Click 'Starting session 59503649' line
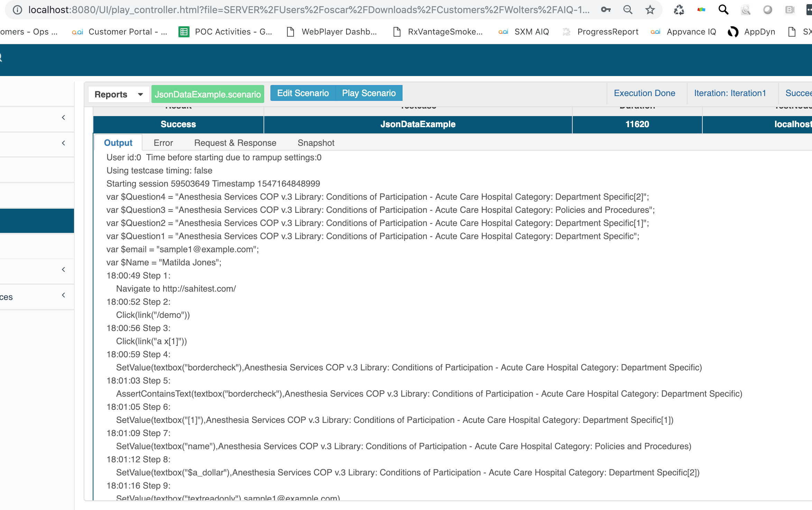 (x=213, y=184)
